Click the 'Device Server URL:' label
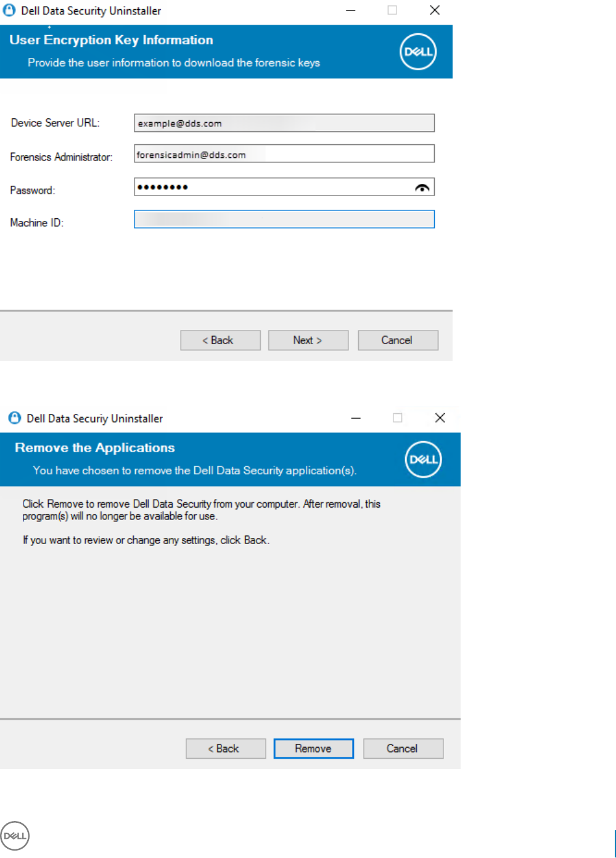The image size is (616, 858). click(55, 123)
